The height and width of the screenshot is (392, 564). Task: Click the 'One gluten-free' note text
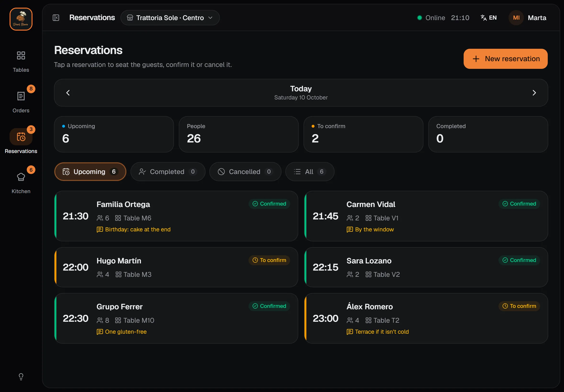(x=126, y=332)
